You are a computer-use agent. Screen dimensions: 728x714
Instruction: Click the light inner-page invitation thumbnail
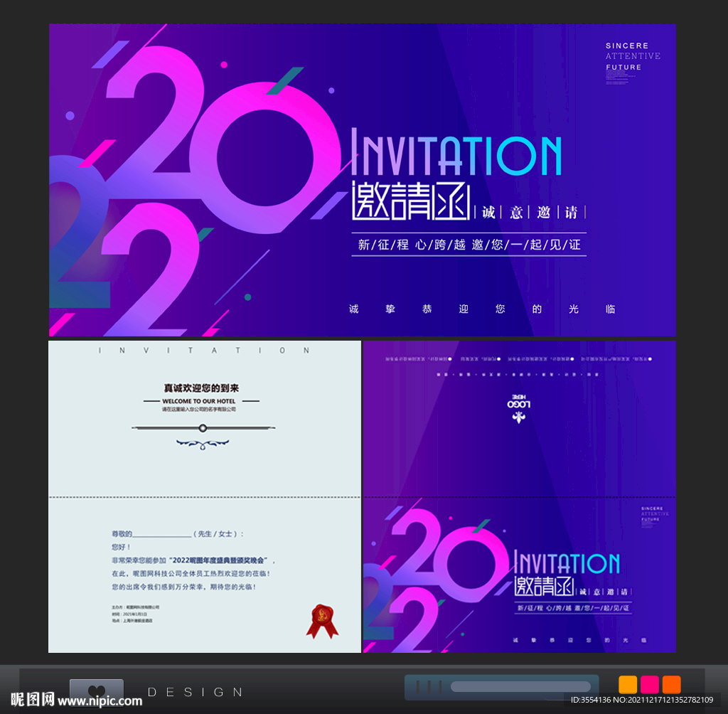point(205,496)
